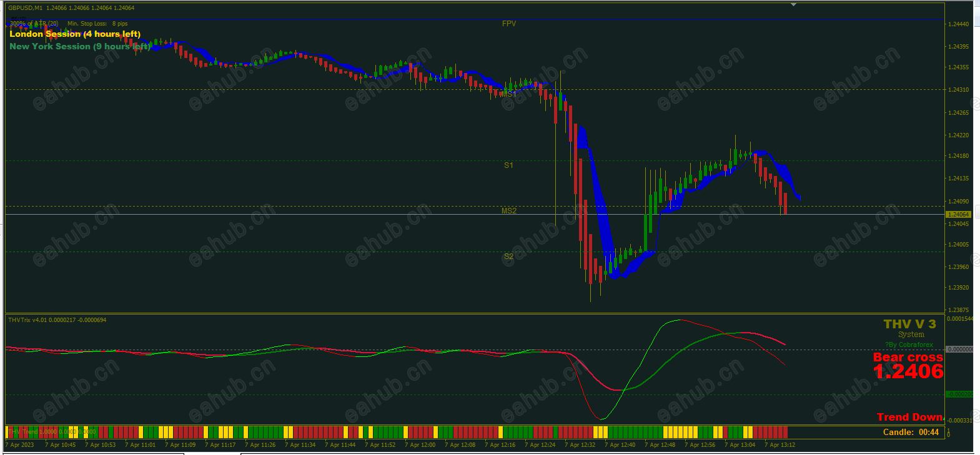Click the 7 Apr 12:16 time label
The image size is (980, 455).
pyautogui.click(x=500, y=445)
